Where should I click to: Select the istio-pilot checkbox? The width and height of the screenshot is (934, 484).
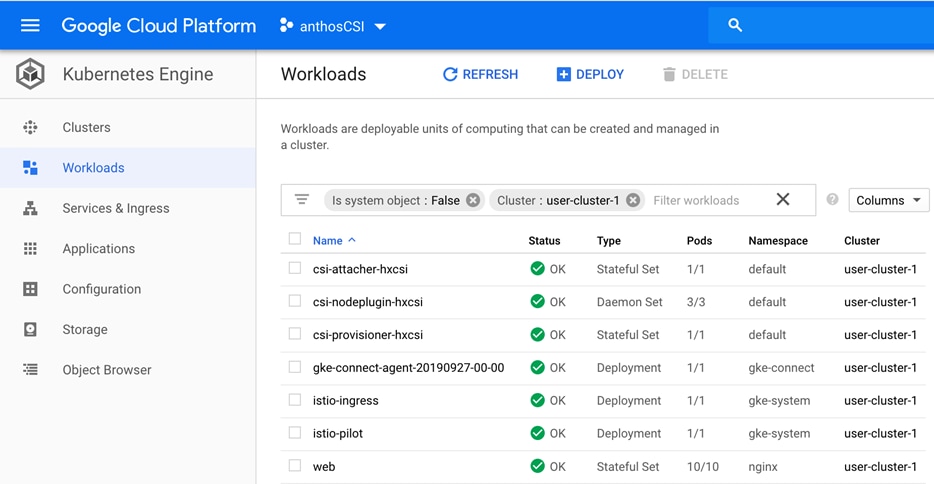point(295,432)
